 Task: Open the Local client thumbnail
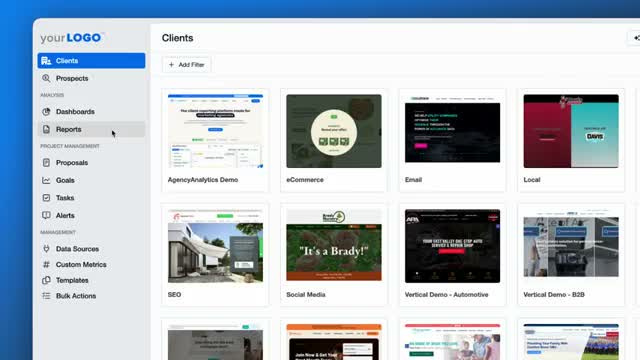(x=571, y=131)
